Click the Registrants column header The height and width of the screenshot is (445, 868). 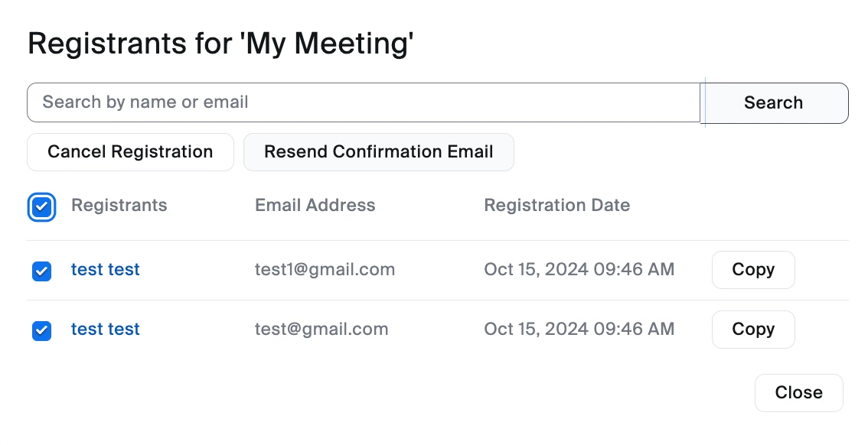pyautogui.click(x=119, y=206)
